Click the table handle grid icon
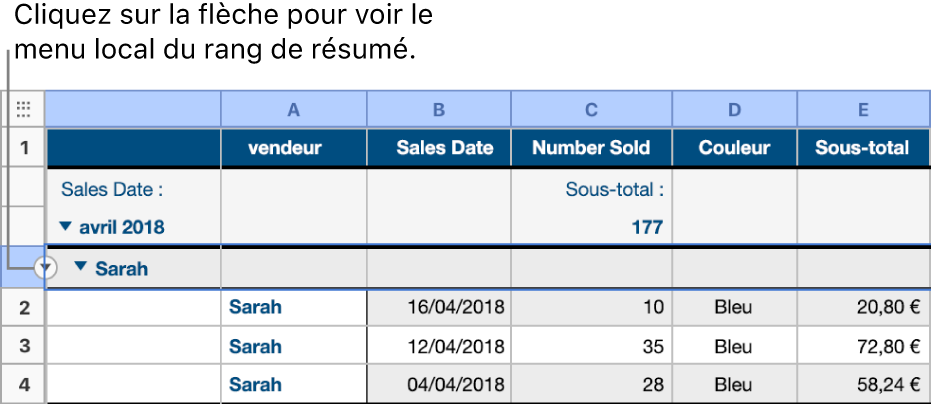Viewport: 931px width, 404px height. pyautogui.click(x=24, y=110)
